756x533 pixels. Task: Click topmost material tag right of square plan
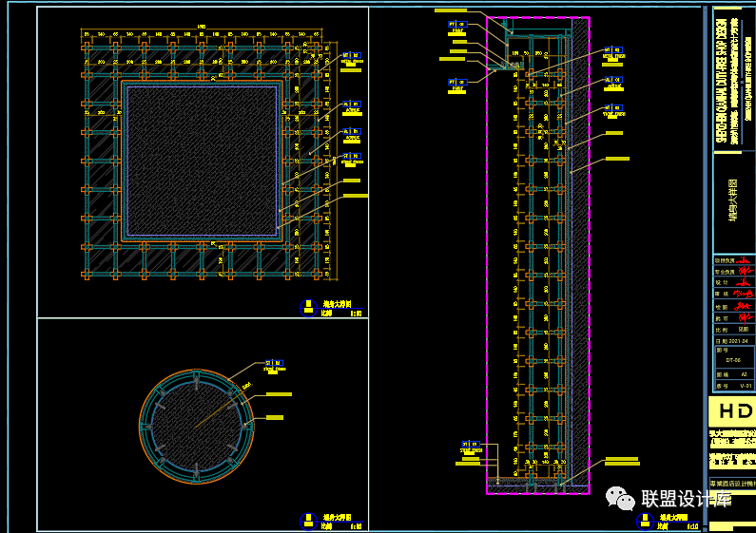coord(351,55)
